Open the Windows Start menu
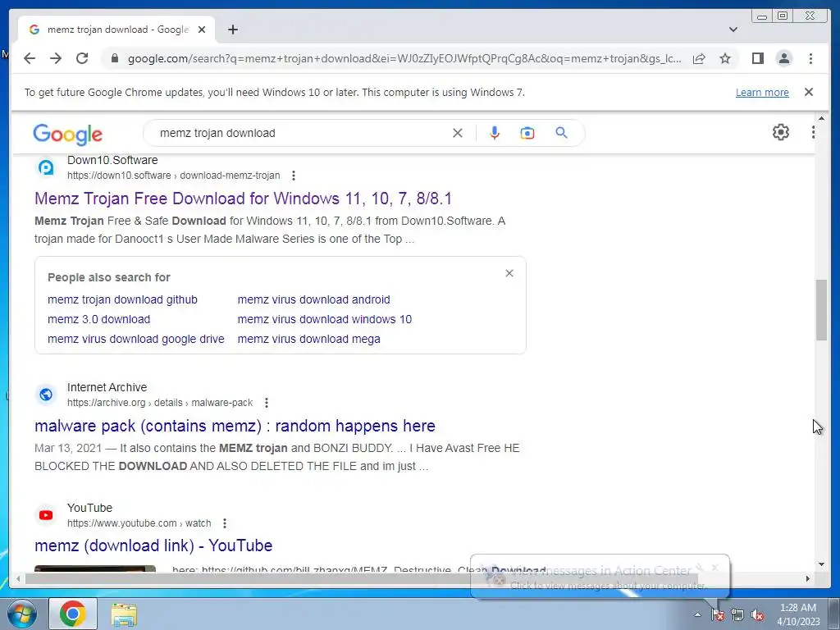 click(x=21, y=614)
